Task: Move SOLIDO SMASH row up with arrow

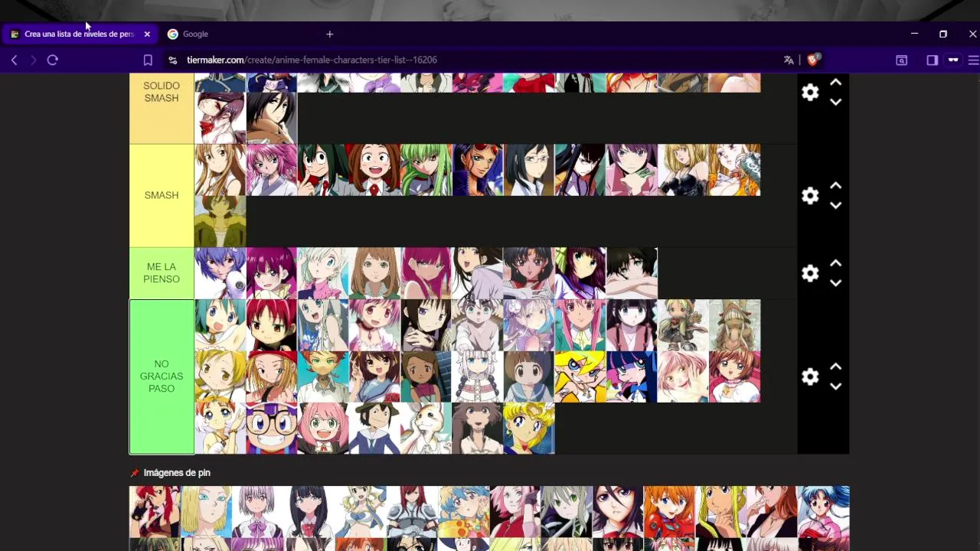Action: click(x=836, y=83)
